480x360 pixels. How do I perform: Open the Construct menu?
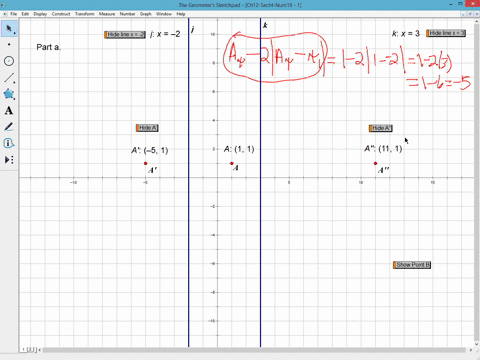click(61, 14)
